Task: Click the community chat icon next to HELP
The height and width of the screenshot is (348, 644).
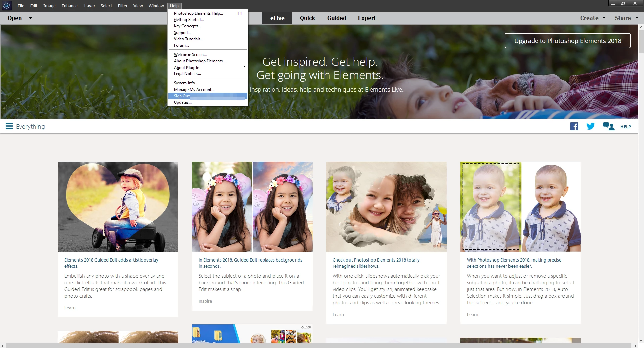Action: 608,126
